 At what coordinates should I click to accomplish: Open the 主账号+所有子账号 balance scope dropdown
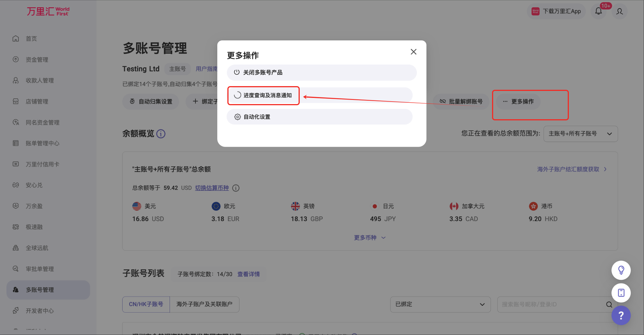click(x=581, y=134)
